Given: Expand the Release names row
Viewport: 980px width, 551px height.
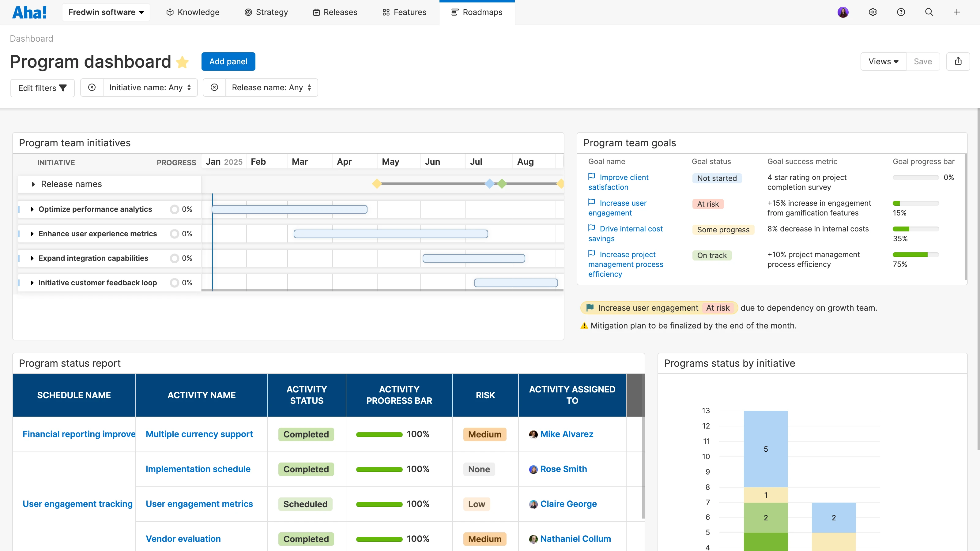Looking at the screenshot, I should tap(33, 184).
